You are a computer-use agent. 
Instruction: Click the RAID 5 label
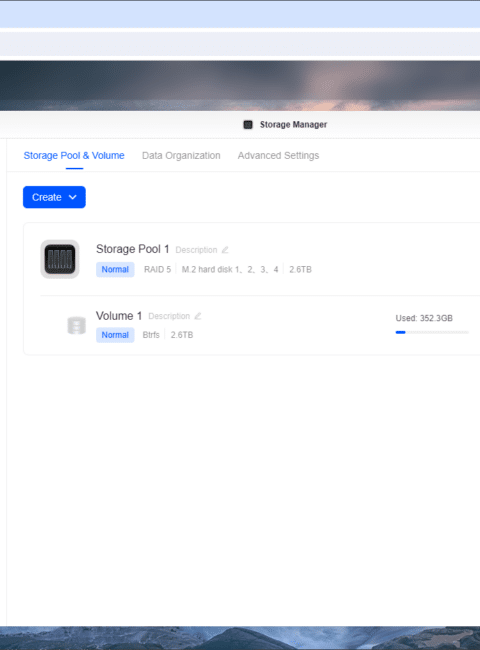pos(158,269)
